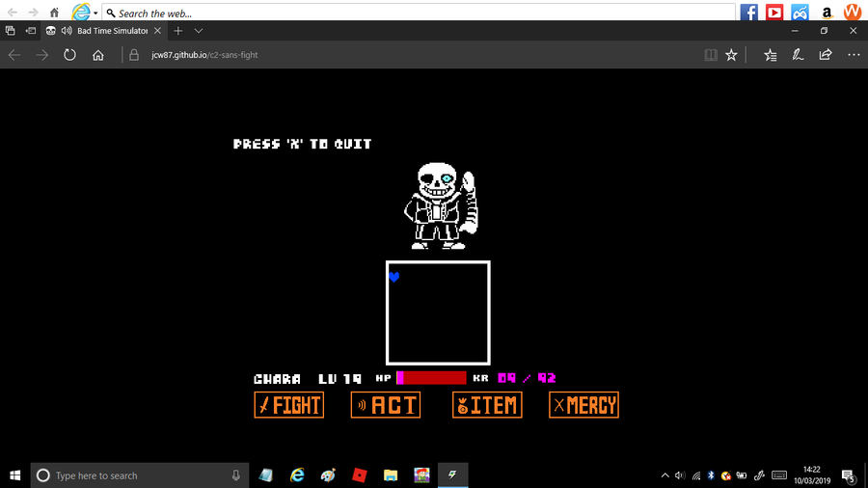Click the Edge forward arrow
868x488 pixels.
(x=42, y=55)
